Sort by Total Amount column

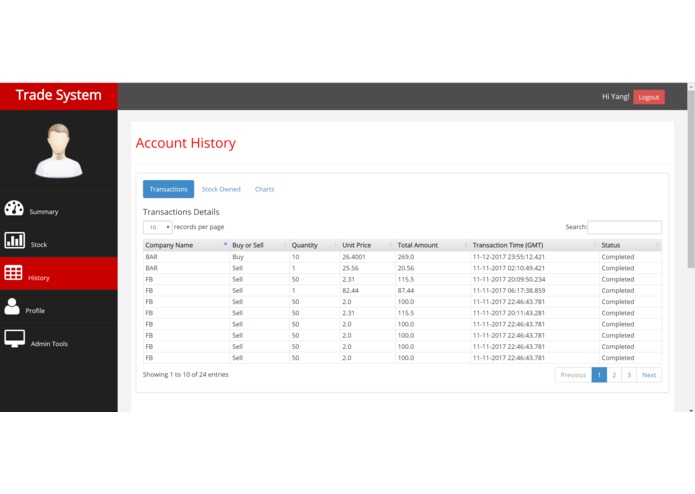point(433,245)
